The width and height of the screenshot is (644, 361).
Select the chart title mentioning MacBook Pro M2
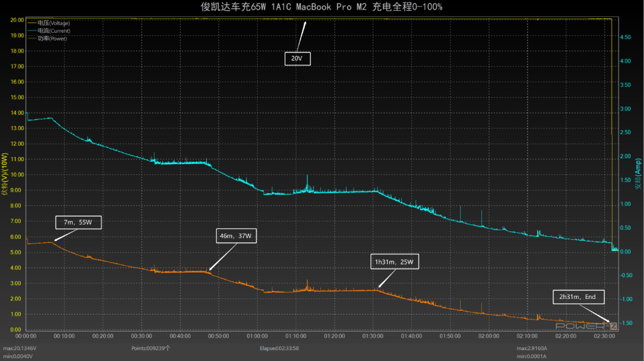coord(321,7)
